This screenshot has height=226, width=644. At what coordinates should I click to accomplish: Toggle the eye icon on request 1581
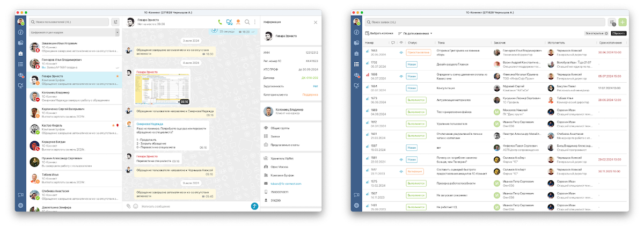click(x=400, y=159)
